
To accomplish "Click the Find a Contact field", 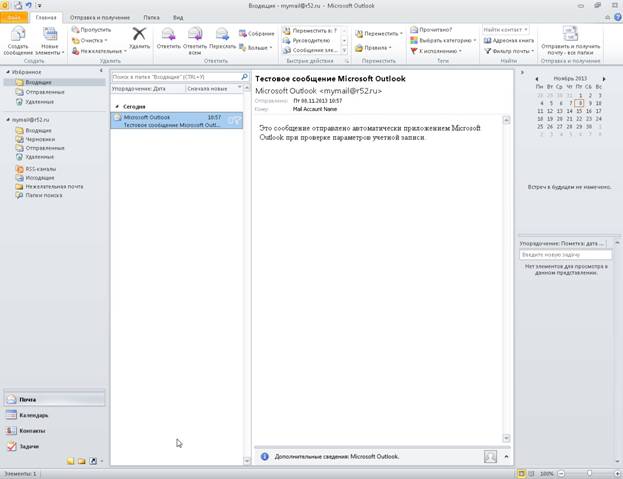I will 505,30.
